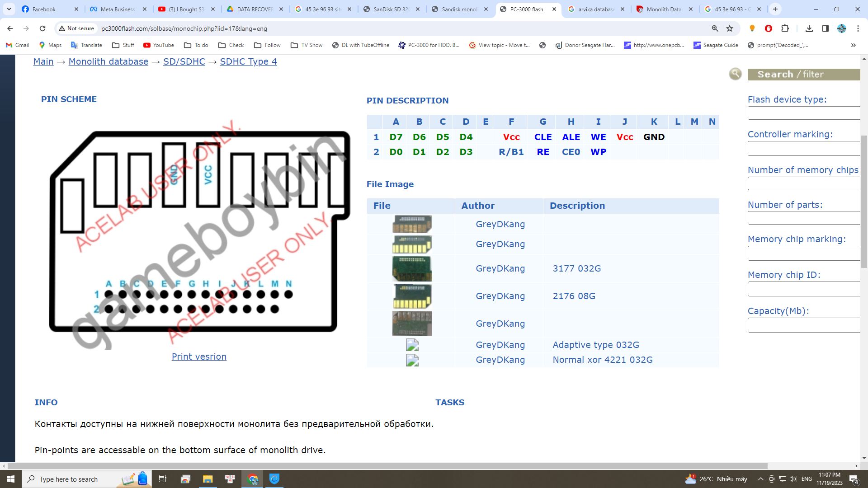
Task: Click the Print vesrion link
Action: [x=199, y=357]
